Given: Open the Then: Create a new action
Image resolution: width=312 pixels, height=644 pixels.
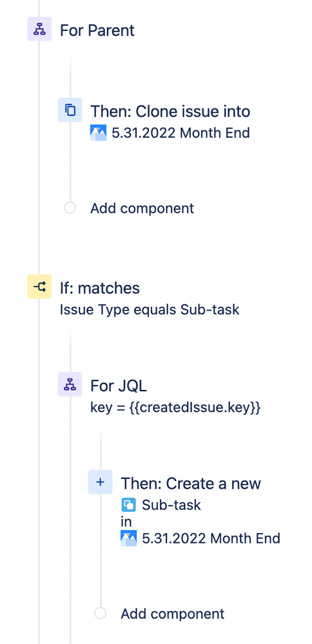Looking at the screenshot, I should 191,483.
